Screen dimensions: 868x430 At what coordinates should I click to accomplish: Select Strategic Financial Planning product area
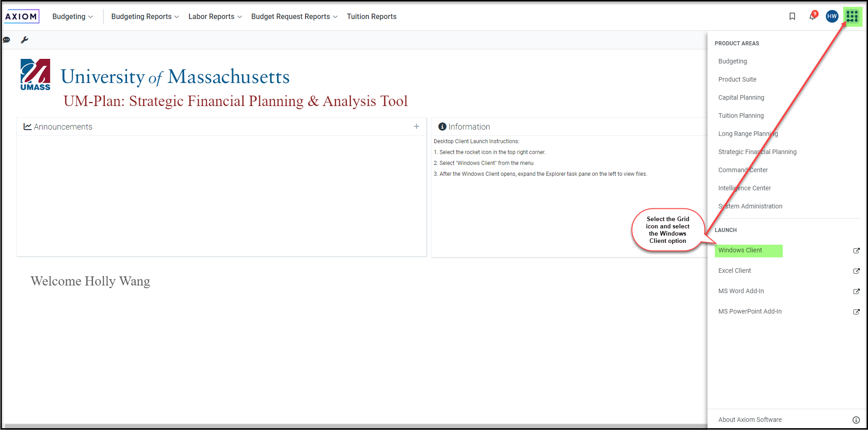[757, 152]
